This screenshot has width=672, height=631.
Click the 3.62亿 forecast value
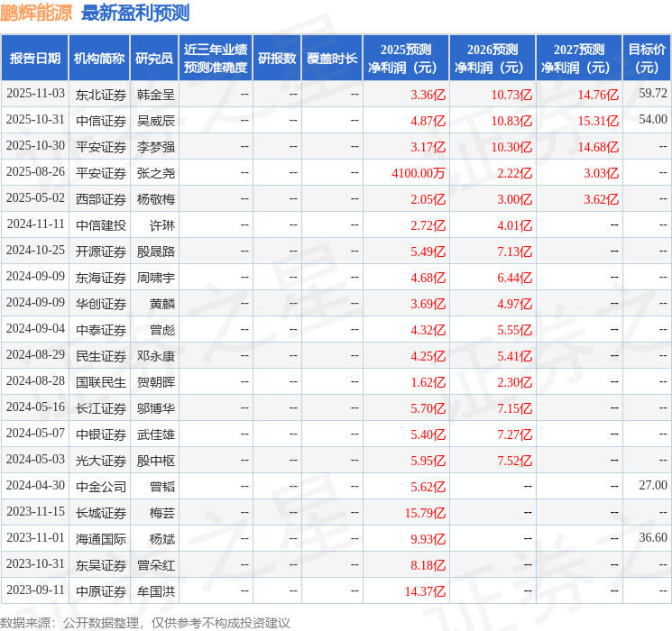click(x=601, y=199)
